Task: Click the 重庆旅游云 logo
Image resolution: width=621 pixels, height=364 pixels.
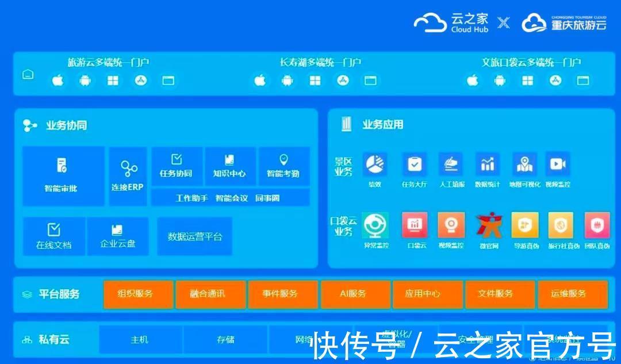Action: click(x=564, y=22)
